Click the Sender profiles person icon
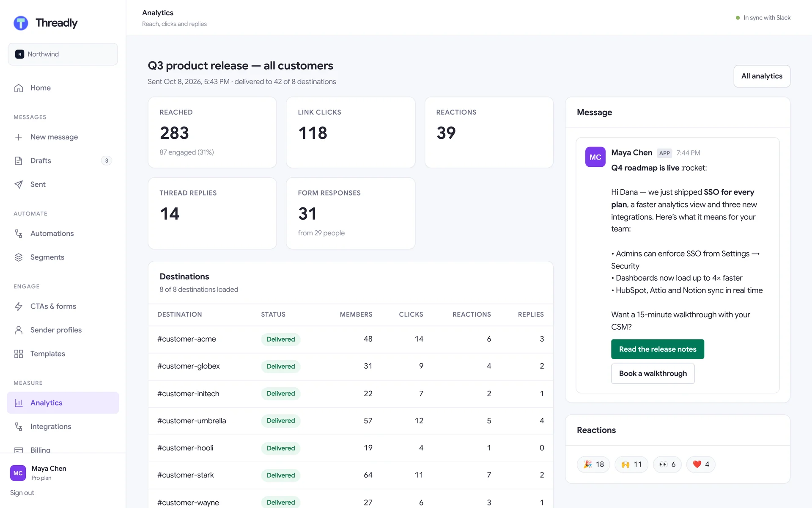This screenshot has height=508, width=812. (x=19, y=330)
